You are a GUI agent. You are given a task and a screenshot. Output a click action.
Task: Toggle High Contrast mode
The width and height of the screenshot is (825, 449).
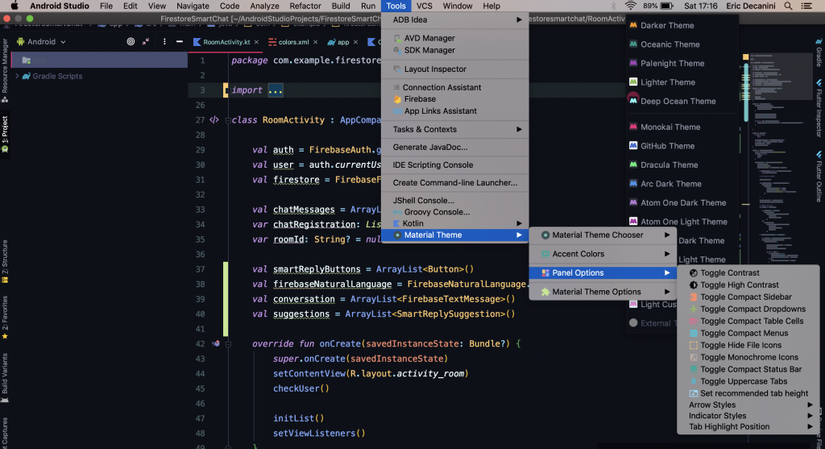pos(739,285)
